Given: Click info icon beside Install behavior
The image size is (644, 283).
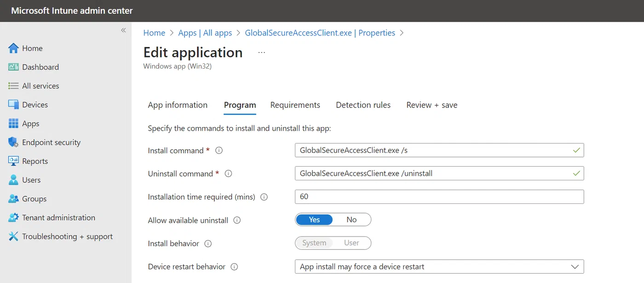Looking at the screenshot, I should click(x=208, y=243).
